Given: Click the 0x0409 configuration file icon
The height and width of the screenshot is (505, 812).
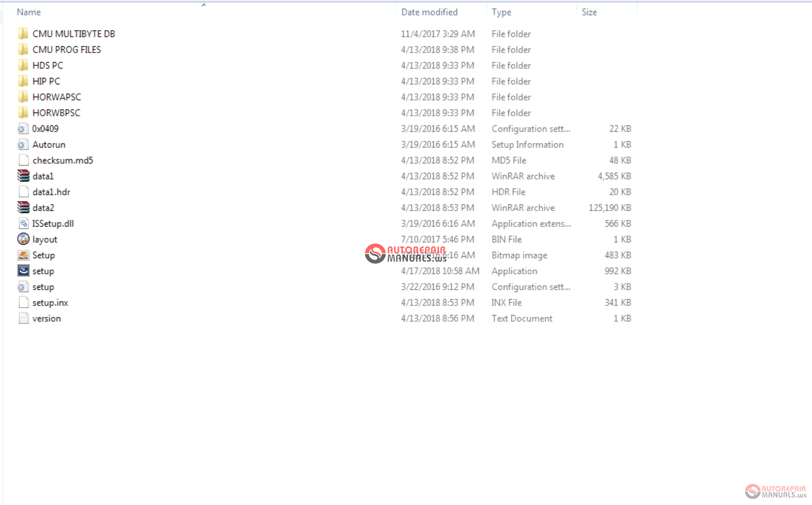Looking at the screenshot, I should tap(23, 129).
